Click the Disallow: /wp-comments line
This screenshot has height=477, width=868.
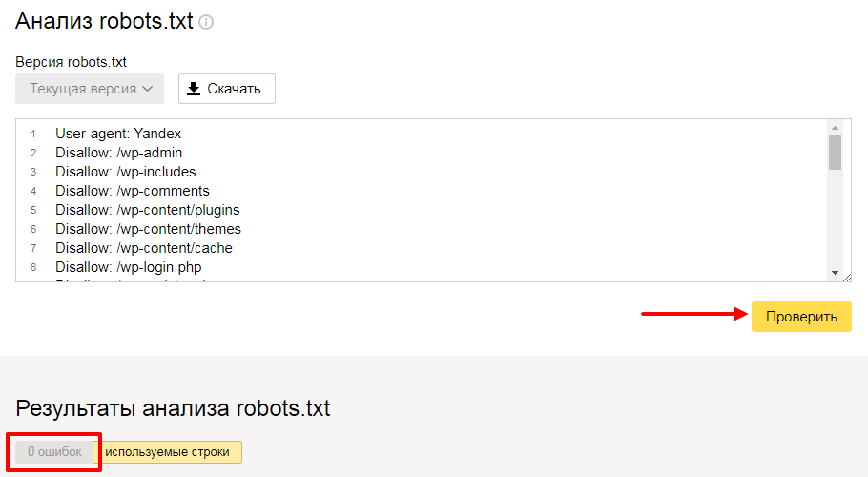click(133, 191)
